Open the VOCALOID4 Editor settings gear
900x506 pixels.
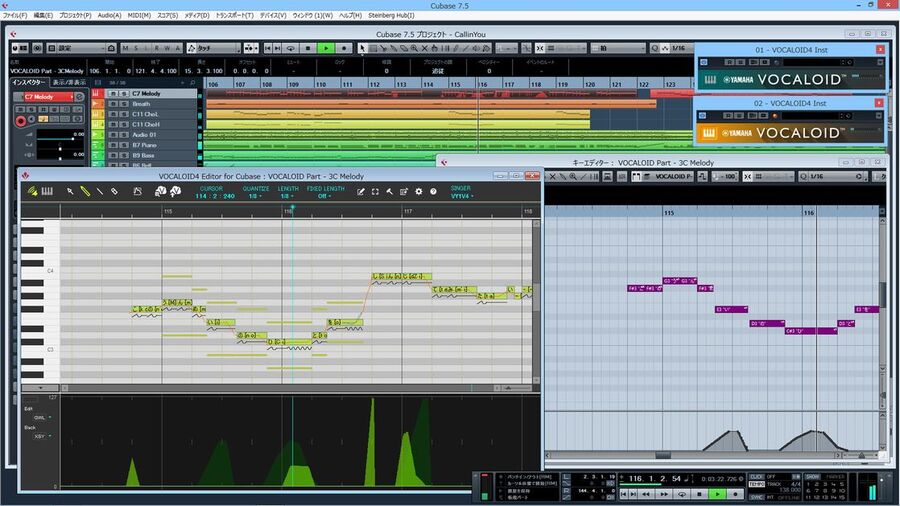point(419,191)
